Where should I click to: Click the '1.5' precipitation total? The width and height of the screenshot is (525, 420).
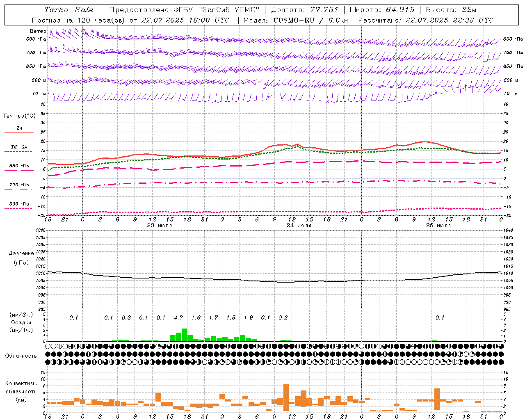coord(231,317)
